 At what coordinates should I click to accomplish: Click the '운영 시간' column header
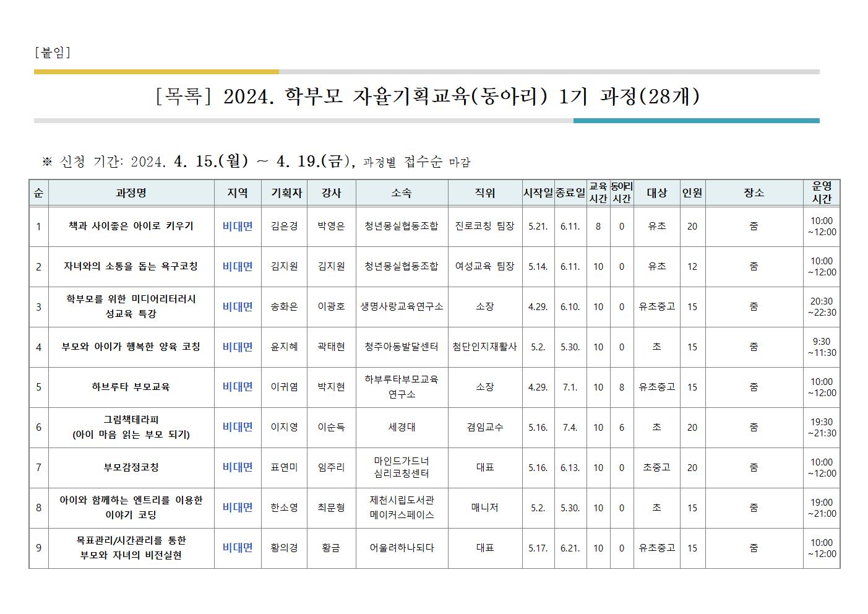[x=822, y=192]
